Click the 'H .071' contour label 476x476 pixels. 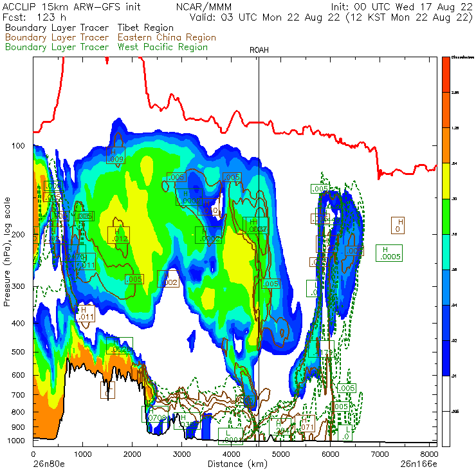click(x=305, y=424)
